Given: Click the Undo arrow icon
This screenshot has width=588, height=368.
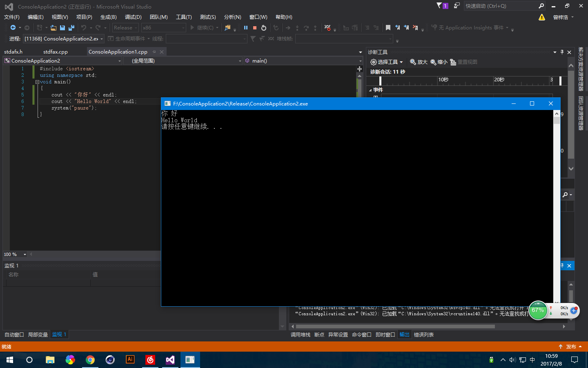Looking at the screenshot, I should [x=84, y=27].
